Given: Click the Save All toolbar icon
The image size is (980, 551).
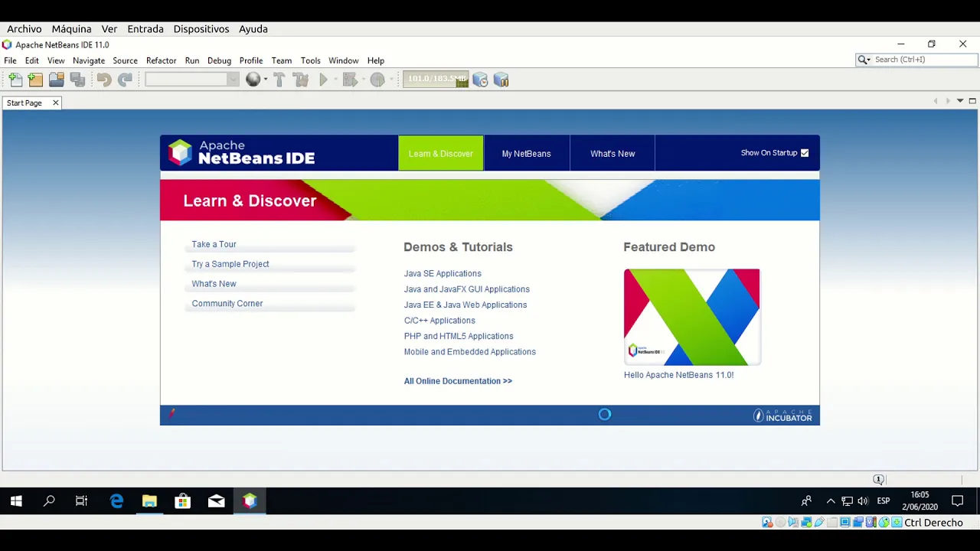Looking at the screenshot, I should click(77, 80).
